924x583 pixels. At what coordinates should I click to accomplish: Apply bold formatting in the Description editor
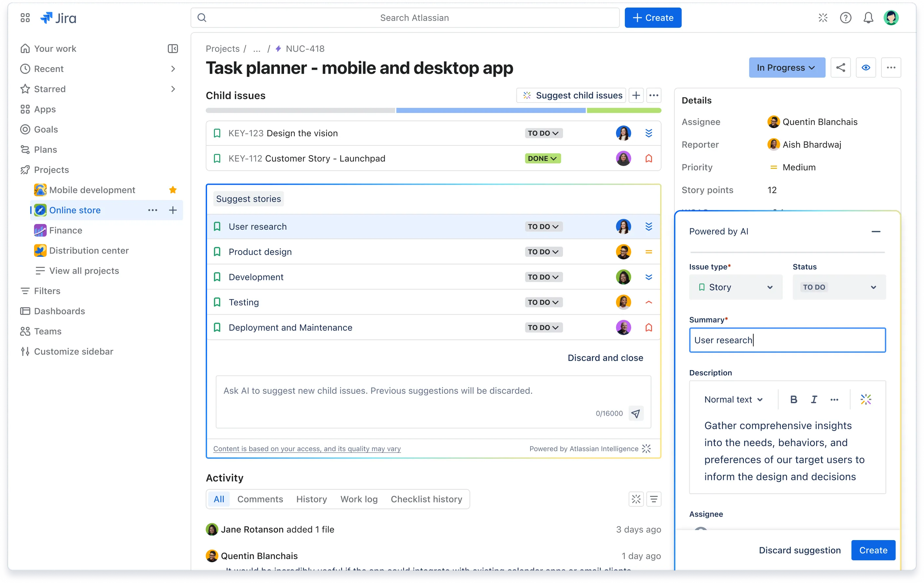[793, 399]
